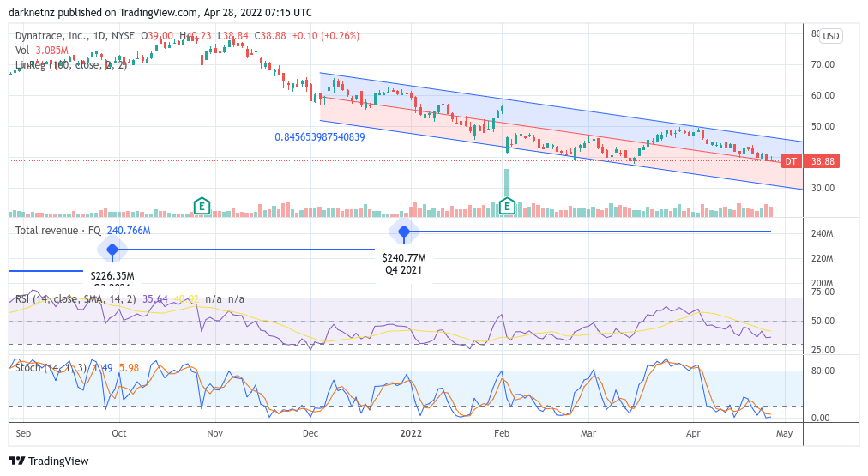Click the TradingView logo at bottom left

coord(49,461)
